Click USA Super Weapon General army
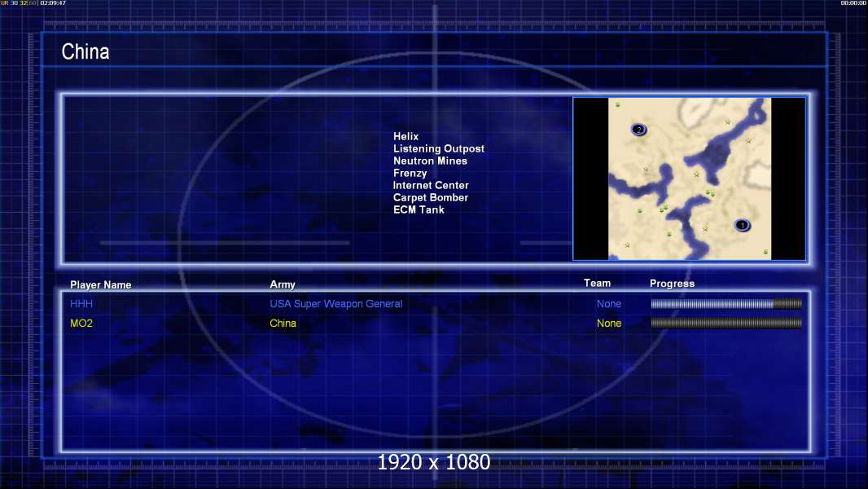 click(336, 303)
